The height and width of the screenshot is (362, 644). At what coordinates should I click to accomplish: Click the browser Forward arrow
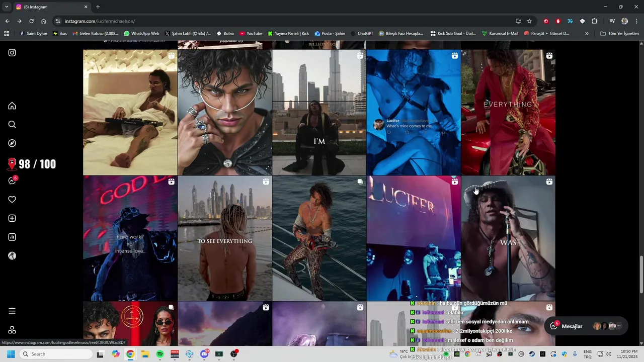(x=19, y=21)
